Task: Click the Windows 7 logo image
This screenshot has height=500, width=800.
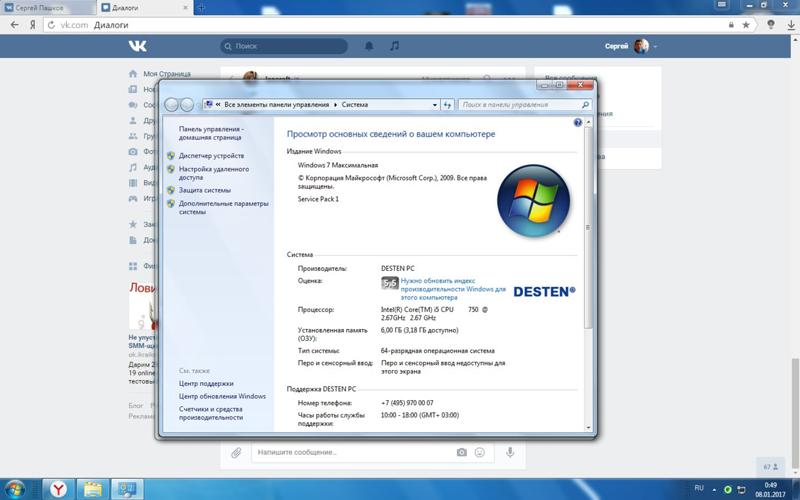Action: coord(533,201)
